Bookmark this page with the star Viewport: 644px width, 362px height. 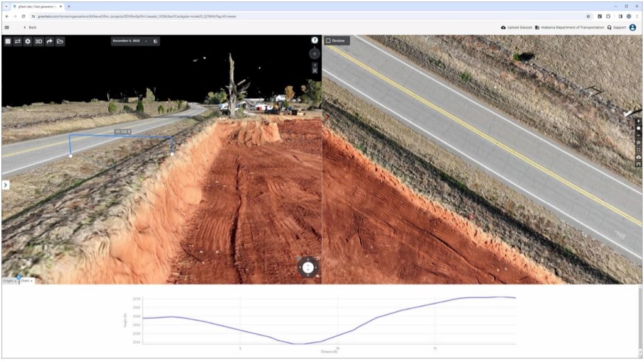(588, 16)
